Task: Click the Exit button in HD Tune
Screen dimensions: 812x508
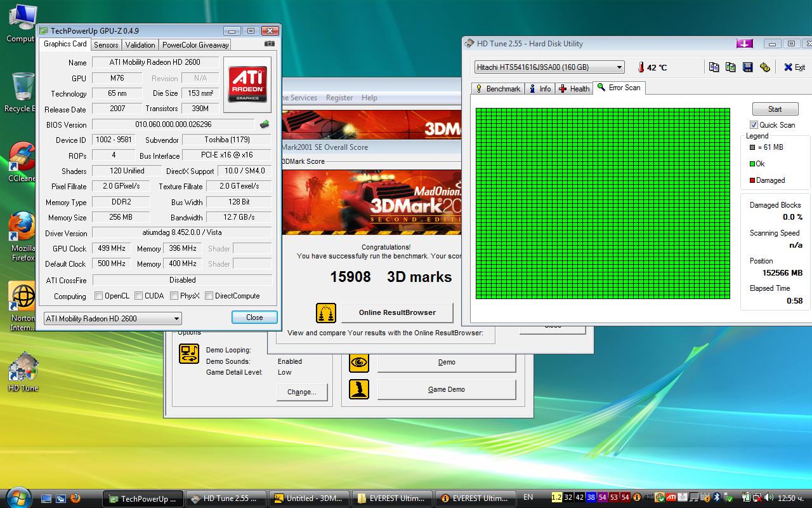Action: [794, 67]
